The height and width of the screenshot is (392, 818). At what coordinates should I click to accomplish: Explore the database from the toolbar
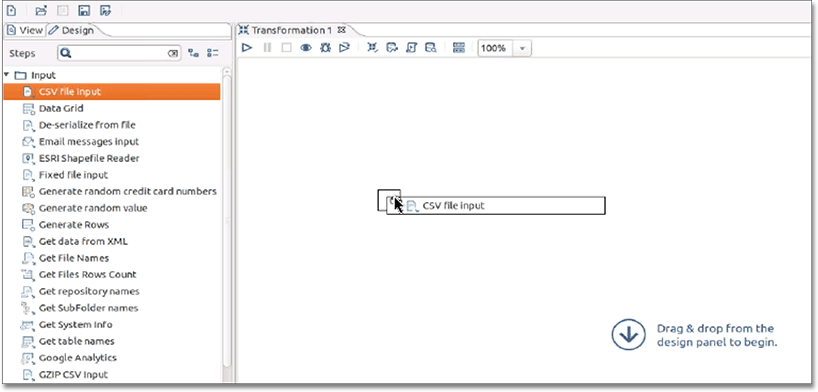coord(430,48)
